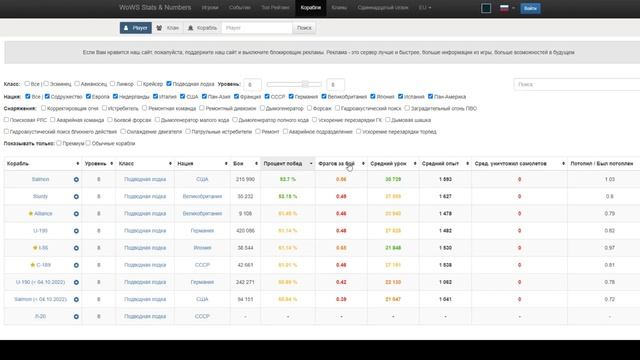
Task: Open the Л-20 ship link
Action: point(40,316)
